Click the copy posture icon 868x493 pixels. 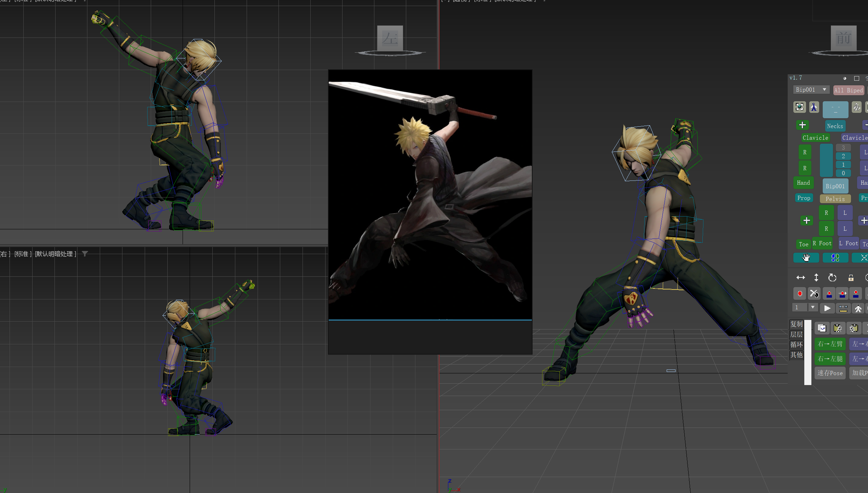[822, 328]
